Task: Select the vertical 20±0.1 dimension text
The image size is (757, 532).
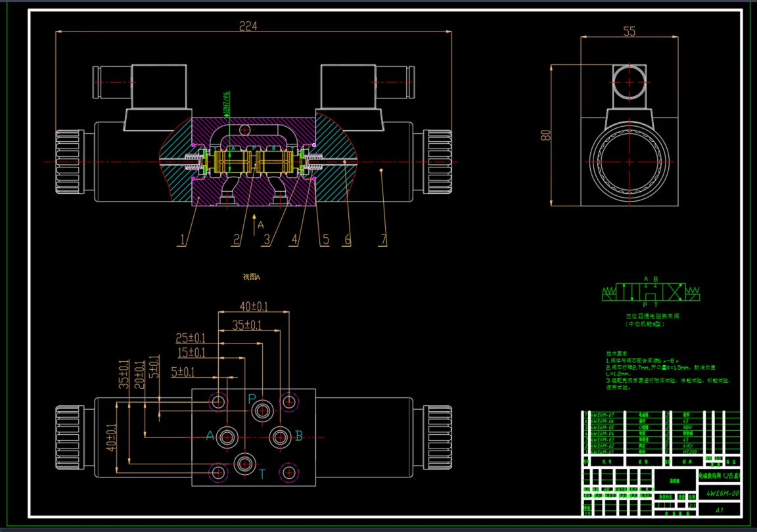Action: (139, 374)
